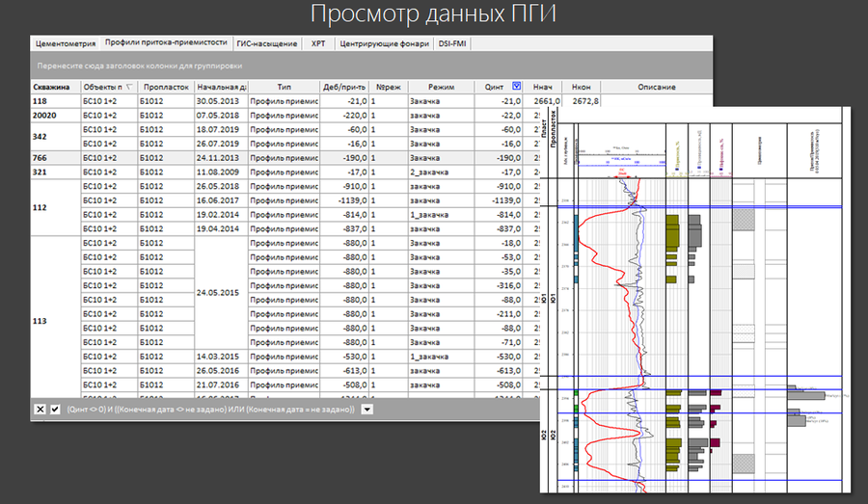This screenshot has width=868, height=504.
Task: Click the date cell 26.07.2019
Action: (222, 144)
